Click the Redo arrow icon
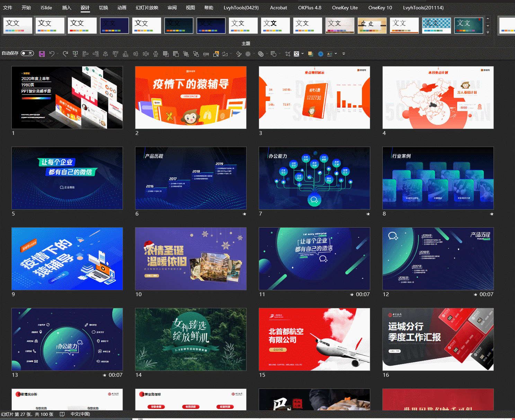Image resolution: width=515 pixels, height=420 pixels. pyautogui.click(x=65, y=54)
